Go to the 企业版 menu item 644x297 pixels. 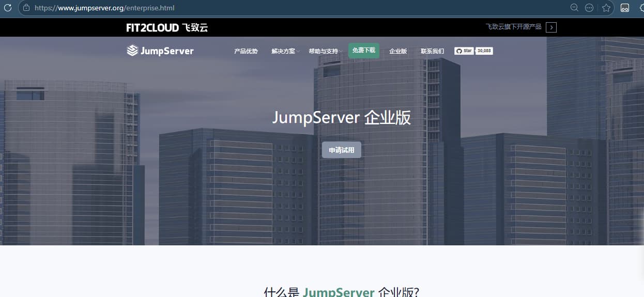[398, 51]
